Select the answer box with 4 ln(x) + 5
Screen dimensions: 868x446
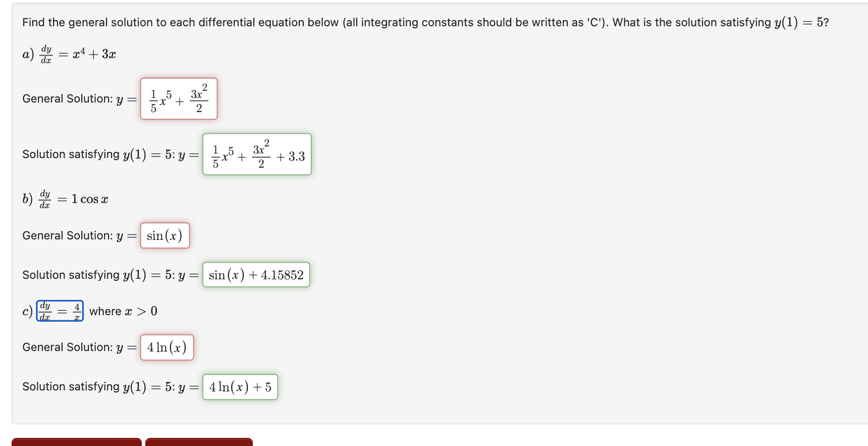(x=240, y=387)
